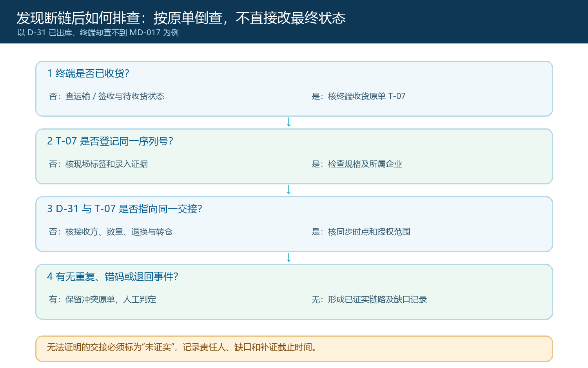
Task: Select subtitle mentioning D-31 and MD-017
Action: 98,32
